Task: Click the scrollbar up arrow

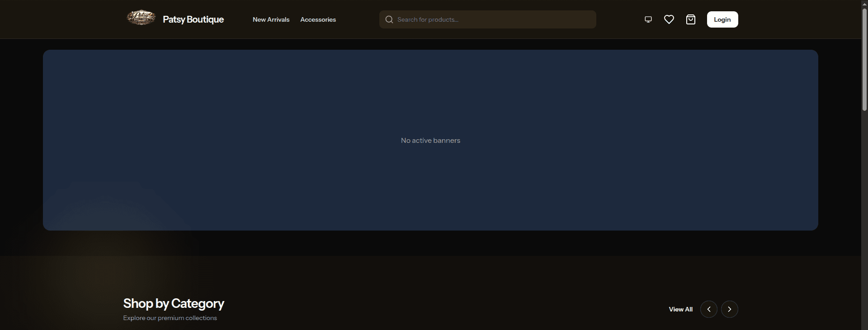Action: point(864,3)
